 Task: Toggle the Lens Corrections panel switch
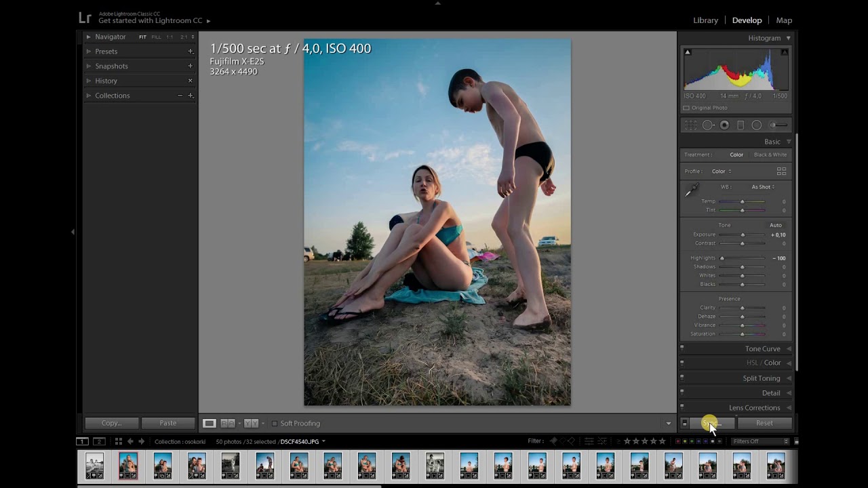tap(682, 408)
